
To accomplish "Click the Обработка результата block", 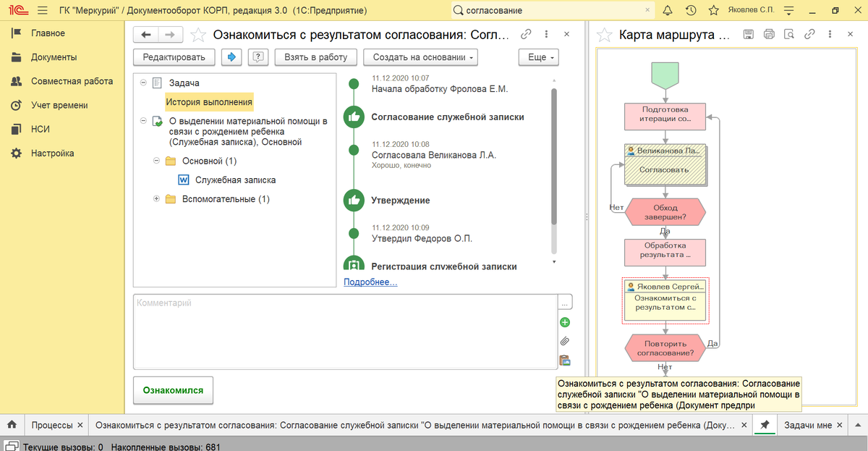I will click(665, 252).
